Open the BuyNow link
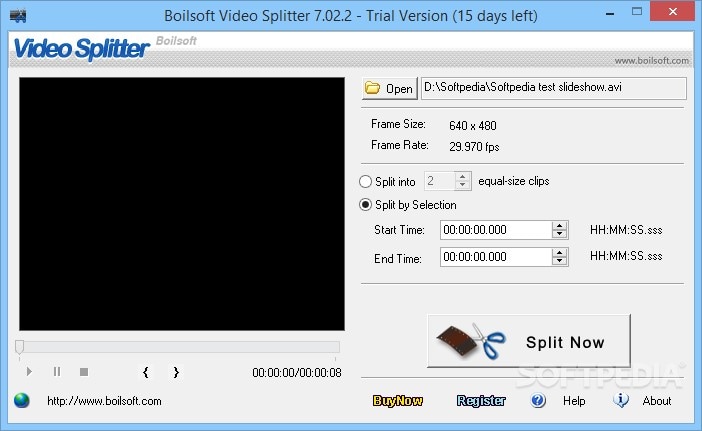This screenshot has width=702, height=431. click(x=397, y=401)
